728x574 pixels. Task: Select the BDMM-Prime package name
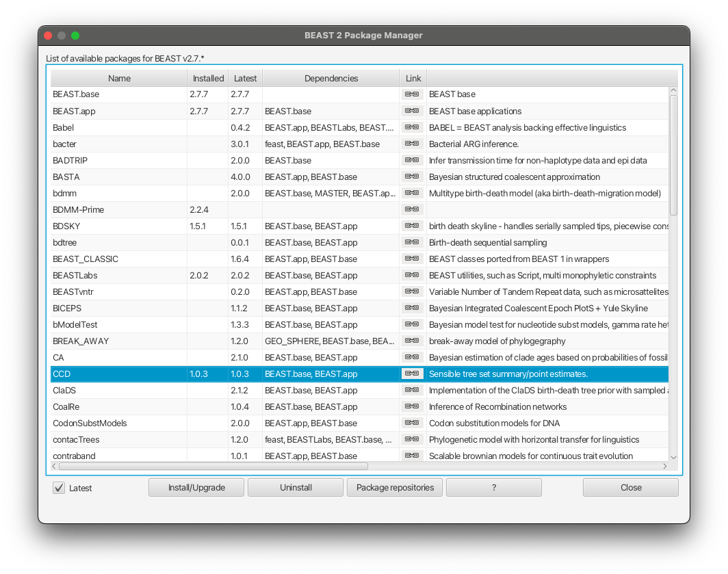coord(79,209)
